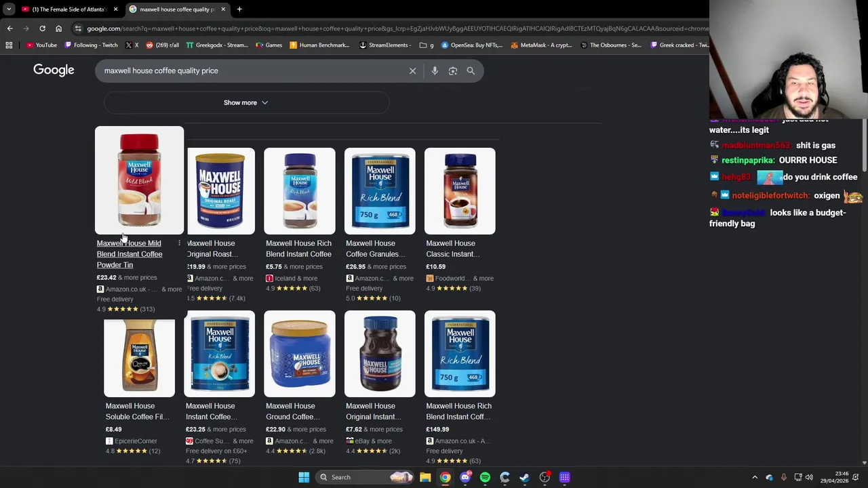Open Maxwell House Soluble Coffee listing
The width and height of the screenshot is (868, 488).
(x=138, y=411)
